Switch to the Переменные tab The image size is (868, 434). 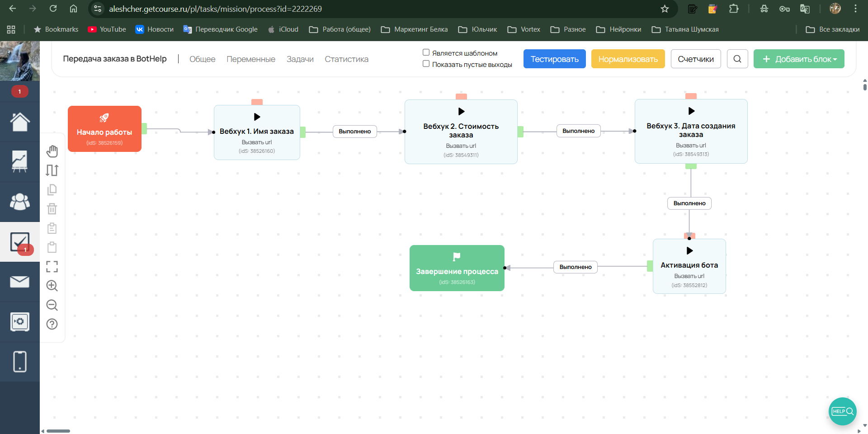(x=250, y=59)
